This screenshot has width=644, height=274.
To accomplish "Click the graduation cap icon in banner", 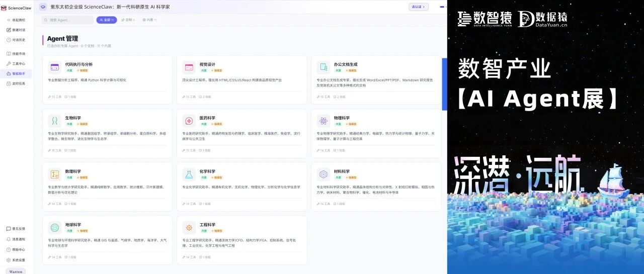I will click(x=43, y=7).
